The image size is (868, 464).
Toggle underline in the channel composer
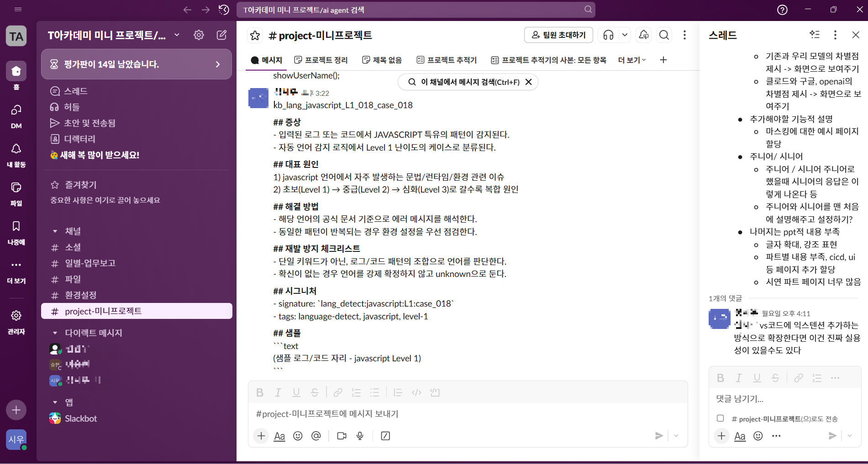tap(296, 392)
